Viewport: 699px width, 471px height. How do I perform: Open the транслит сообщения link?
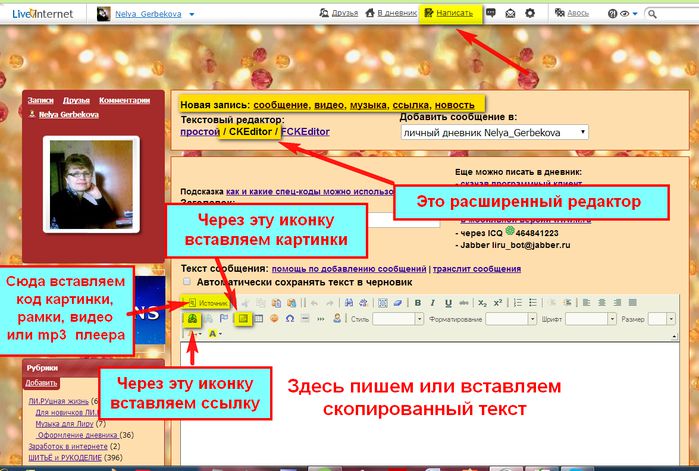(477, 269)
